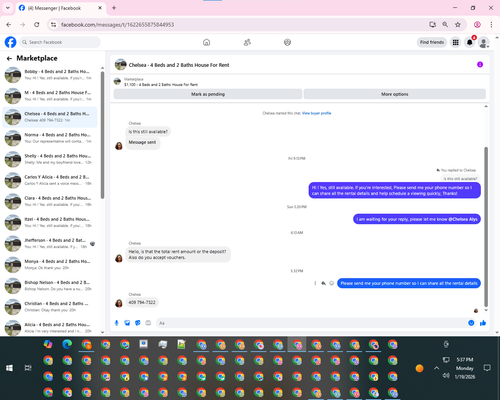Open Christian's conversation
The width and height of the screenshot is (500, 400).
coord(50,307)
